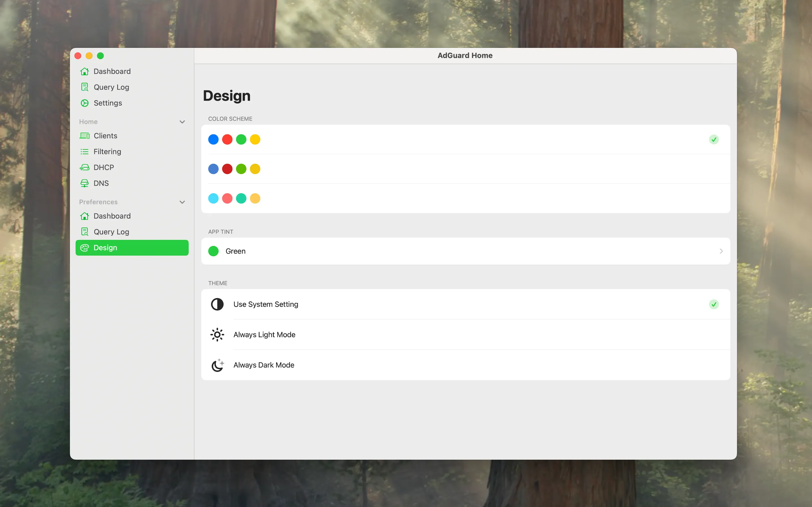The width and height of the screenshot is (812, 507).
Task: Click the DHCP router icon
Action: [x=85, y=167]
